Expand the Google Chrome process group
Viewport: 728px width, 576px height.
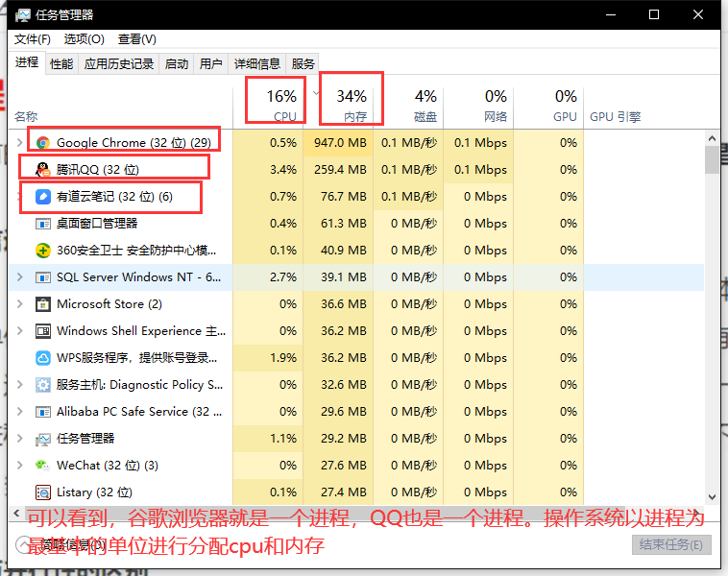19,142
